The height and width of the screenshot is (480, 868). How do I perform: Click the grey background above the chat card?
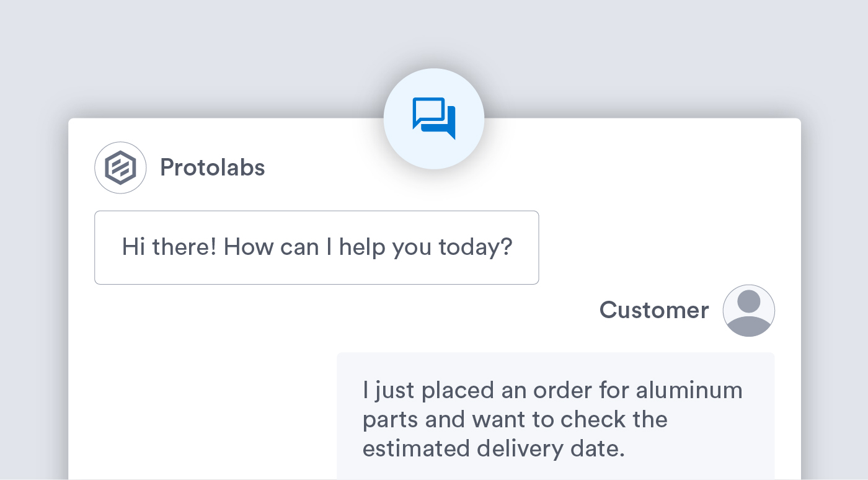pyautogui.click(x=186, y=56)
